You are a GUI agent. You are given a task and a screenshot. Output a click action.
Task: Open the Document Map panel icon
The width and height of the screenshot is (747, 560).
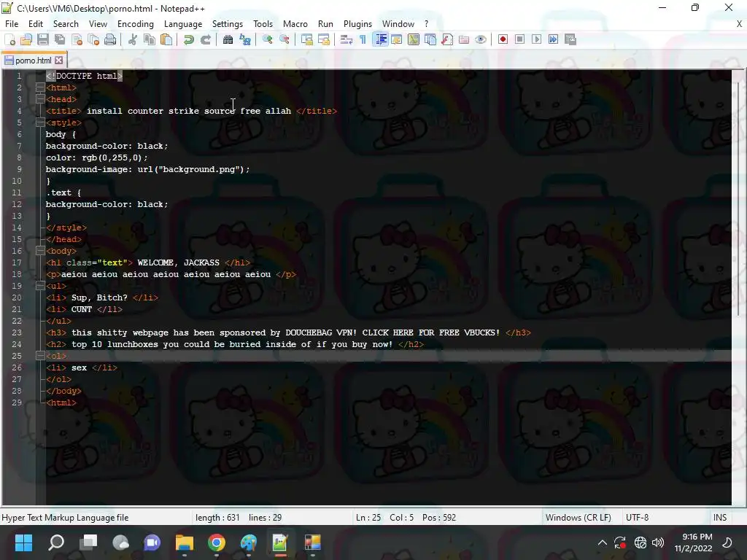pos(413,39)
